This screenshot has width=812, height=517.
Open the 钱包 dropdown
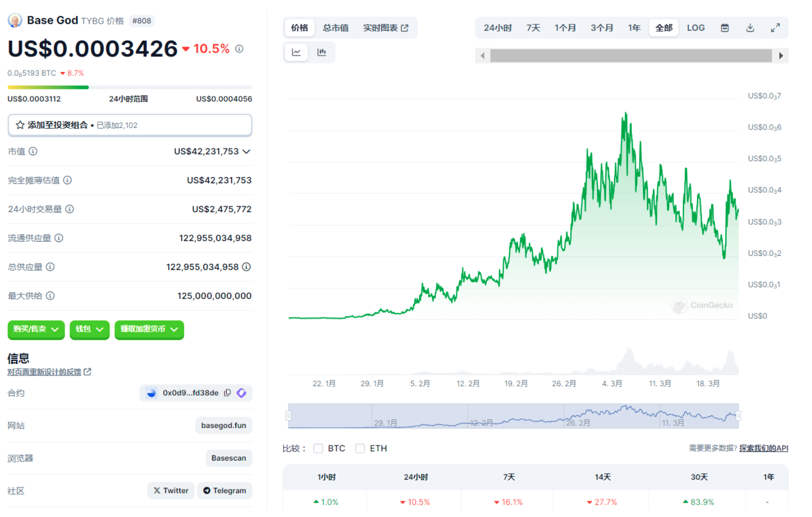[x=89, y=329]
